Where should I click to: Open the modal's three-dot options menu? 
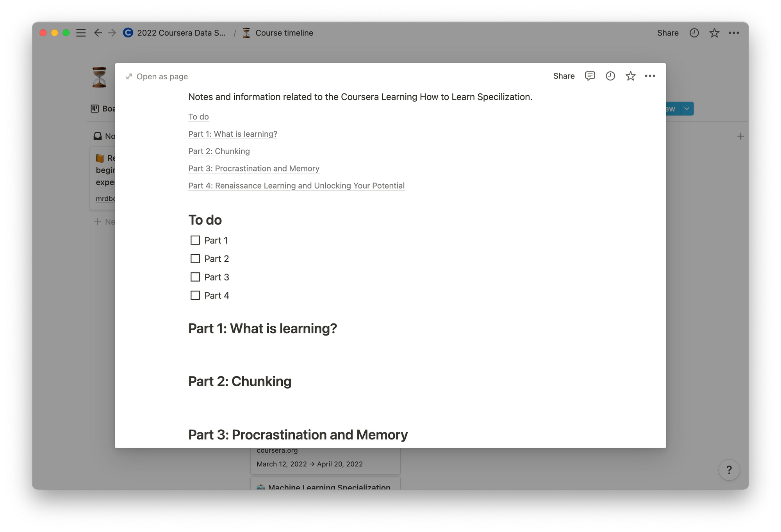pos(650,76)
